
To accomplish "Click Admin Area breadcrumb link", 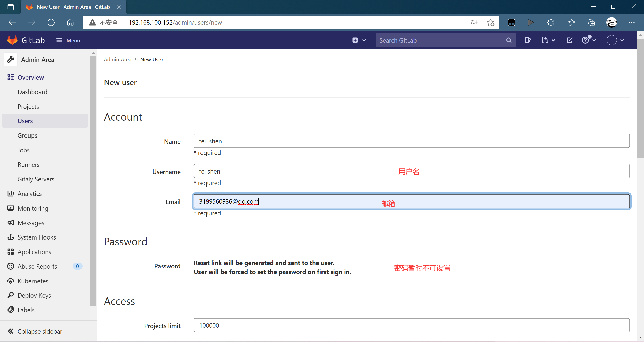I will coord(117,60).
